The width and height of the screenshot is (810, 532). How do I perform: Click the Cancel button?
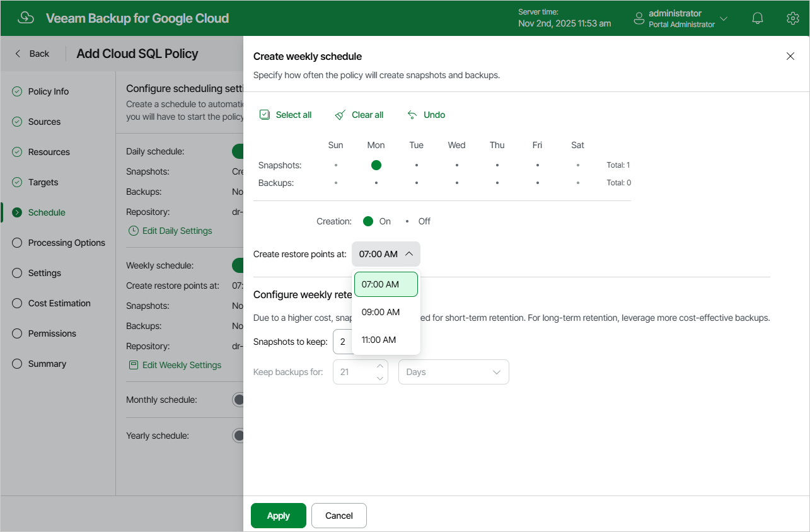pos(339,516)
